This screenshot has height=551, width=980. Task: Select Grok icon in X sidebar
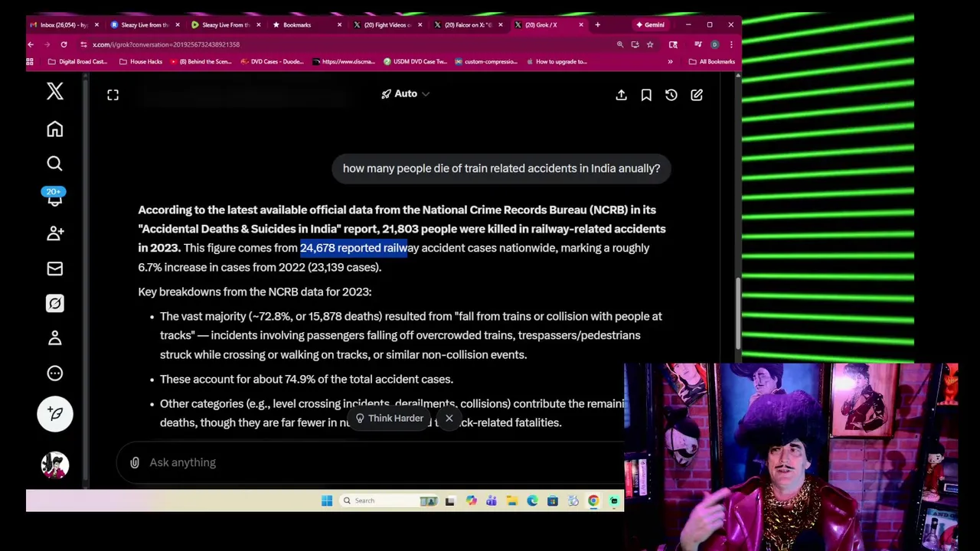pyautogui.click(x=54, y=304)
